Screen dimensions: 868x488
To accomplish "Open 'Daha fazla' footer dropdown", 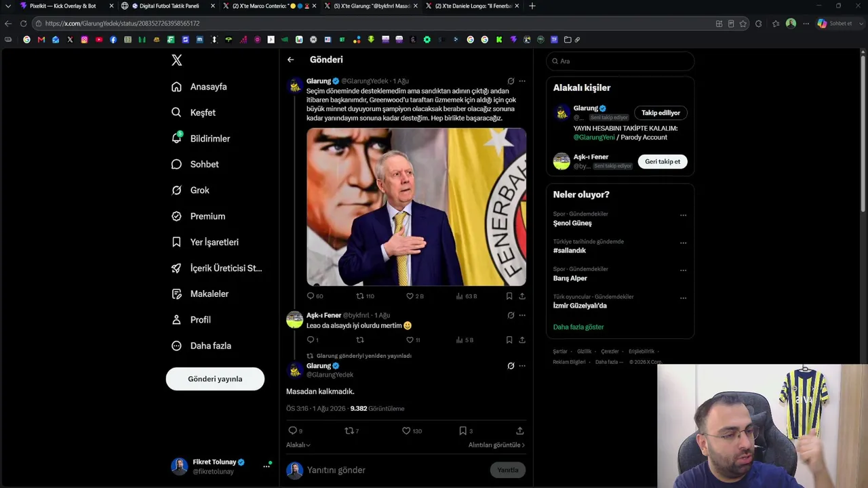I will tap(608, 362).
